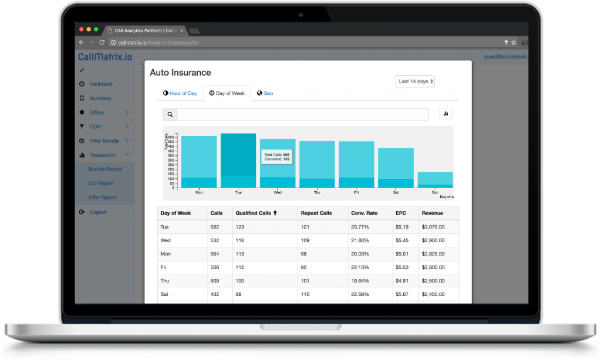Click the Offers gear icon
Image resolution: width=601 pixels, height=364 pixels.
[82, 112]
